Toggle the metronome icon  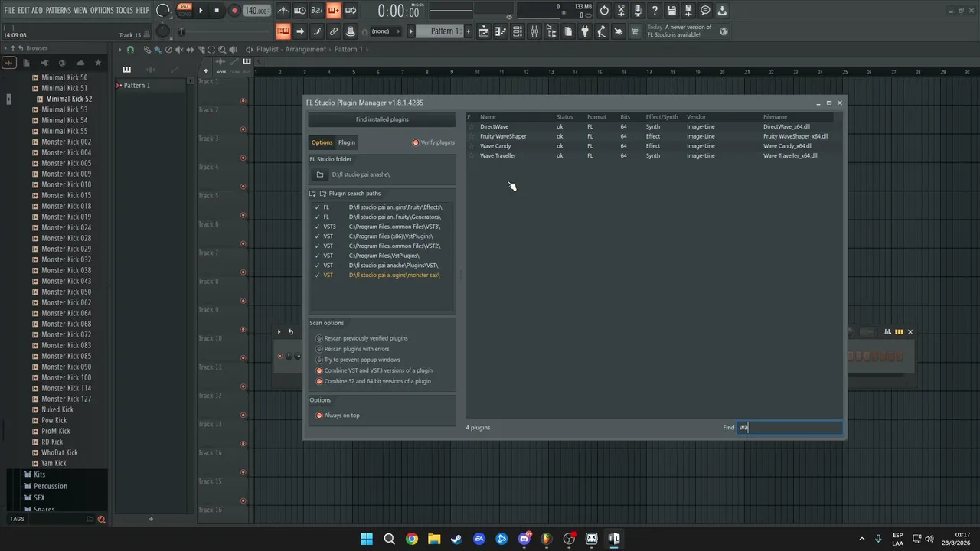coord(283,11)
